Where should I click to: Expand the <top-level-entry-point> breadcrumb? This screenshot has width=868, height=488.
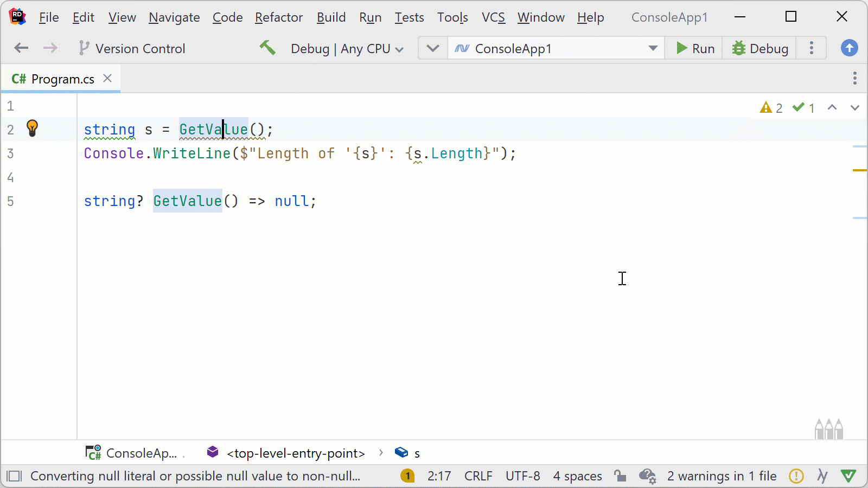coord(296,453)
